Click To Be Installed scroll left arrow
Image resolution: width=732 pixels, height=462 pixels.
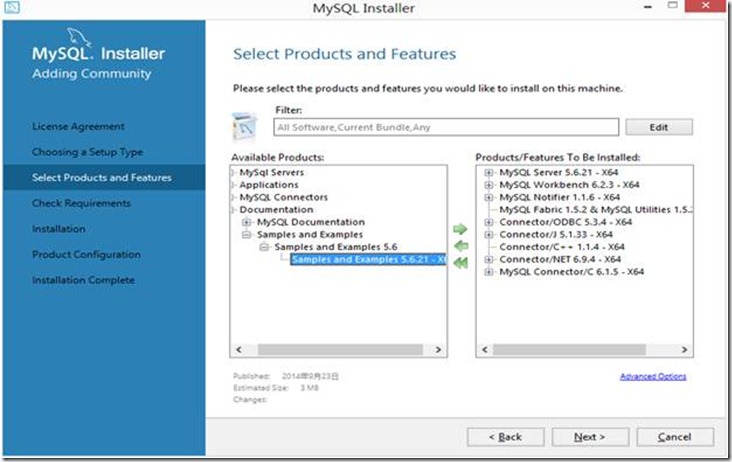point(485,350)
